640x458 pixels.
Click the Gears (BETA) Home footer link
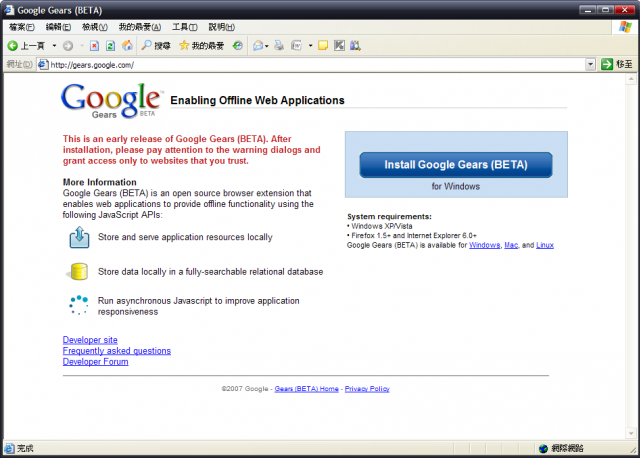(x=307, y=389)
